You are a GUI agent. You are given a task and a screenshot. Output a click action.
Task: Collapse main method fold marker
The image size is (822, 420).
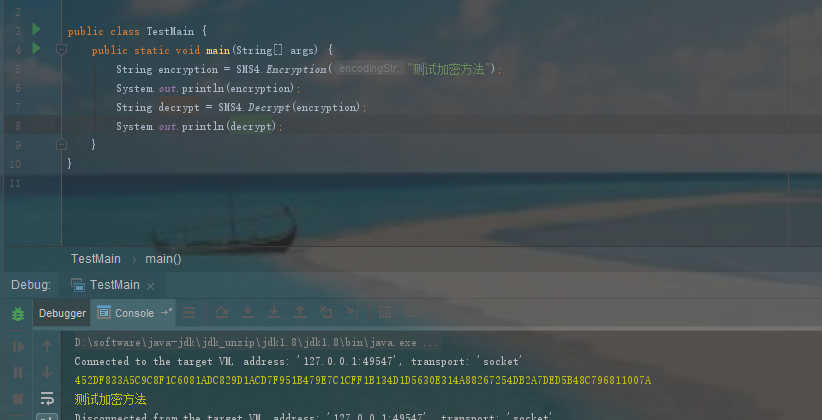61,50
